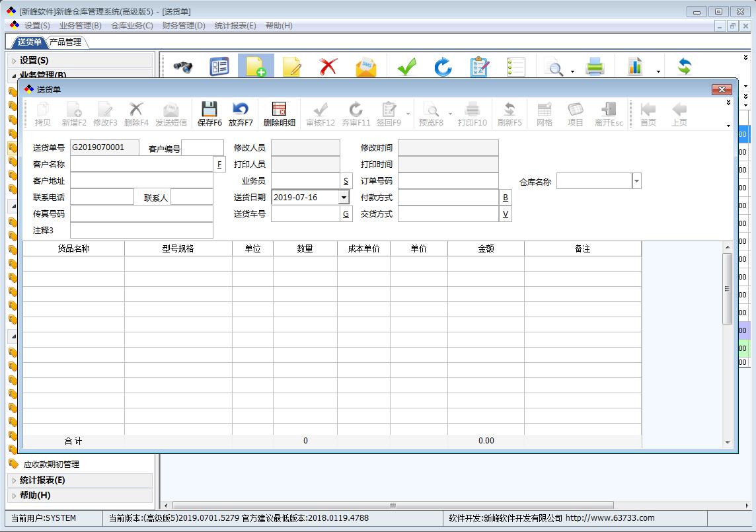Click the B button beside payment method field

[x=506, y=197]
